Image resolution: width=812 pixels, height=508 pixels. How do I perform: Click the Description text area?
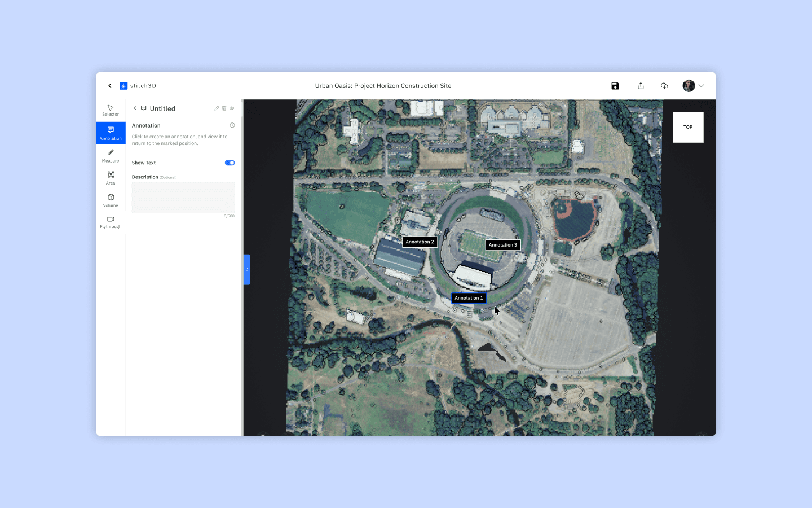tap(183, 198)
